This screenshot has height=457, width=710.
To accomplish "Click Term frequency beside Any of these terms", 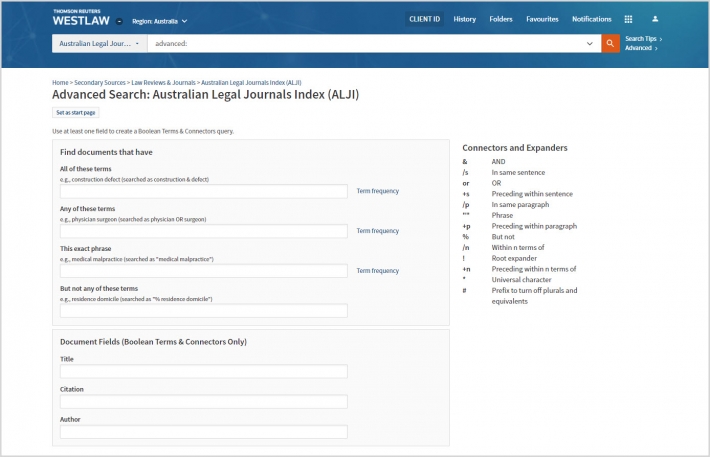I will point(378,231).
